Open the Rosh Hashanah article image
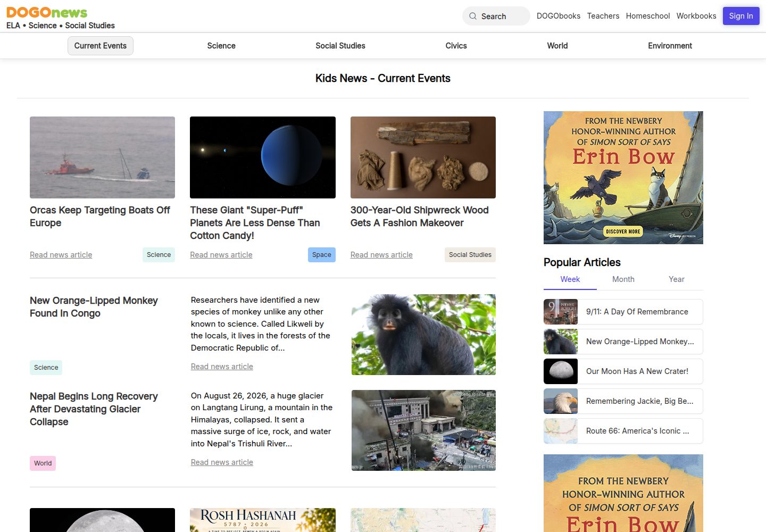The image size is (766, 532). pos(263,520)
